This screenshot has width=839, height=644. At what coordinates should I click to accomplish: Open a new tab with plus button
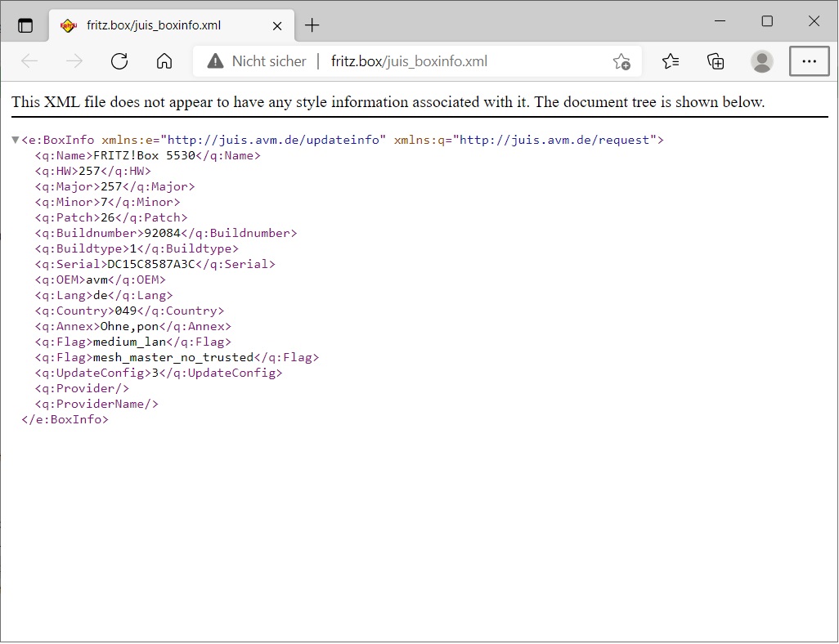pyautogui.click(x=312, y=25)
